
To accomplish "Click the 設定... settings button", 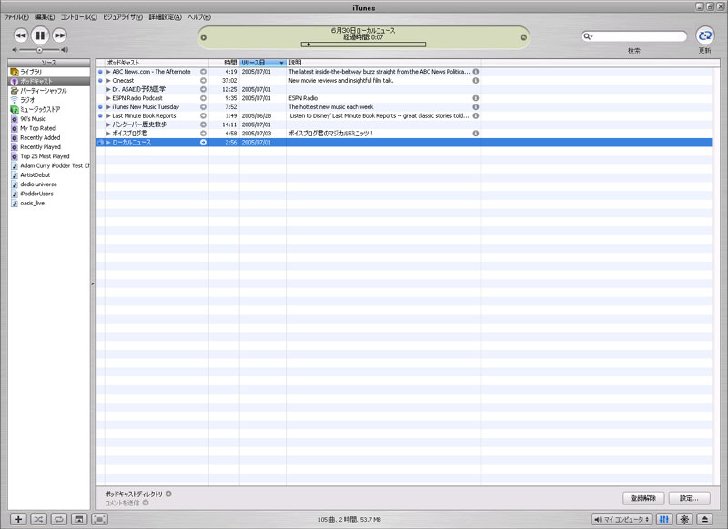I will tap(689, 498).
